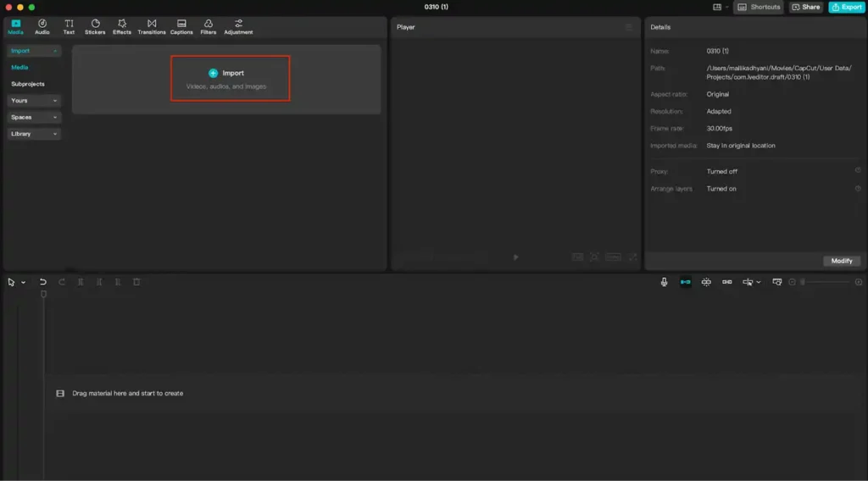868x481 pixels.
Task: Open the selection tool mode dropdown arrow
Action: 23,282
